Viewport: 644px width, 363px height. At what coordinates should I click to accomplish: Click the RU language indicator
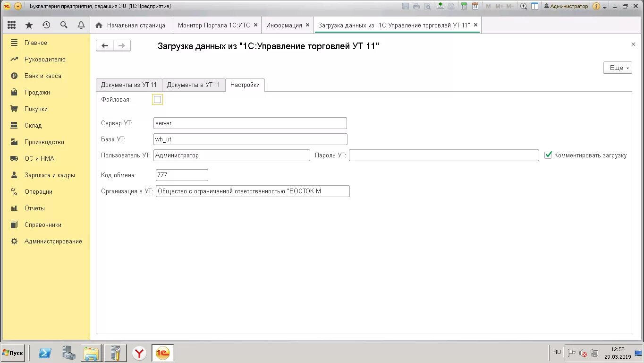[x=557, y=352]
